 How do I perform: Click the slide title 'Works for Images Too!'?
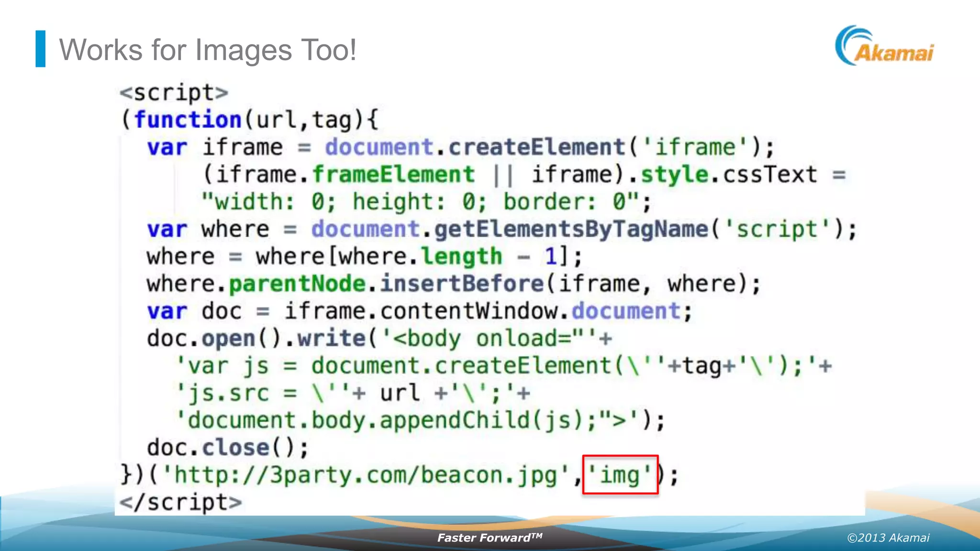(x=208, y=50)
